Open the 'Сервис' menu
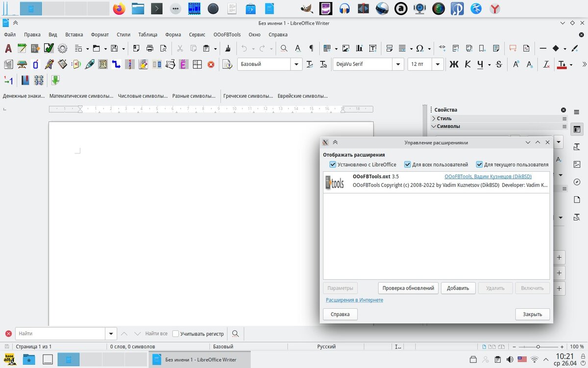Image resolution: width=588 pixels, height=368 pixels. tap(197, 35)
